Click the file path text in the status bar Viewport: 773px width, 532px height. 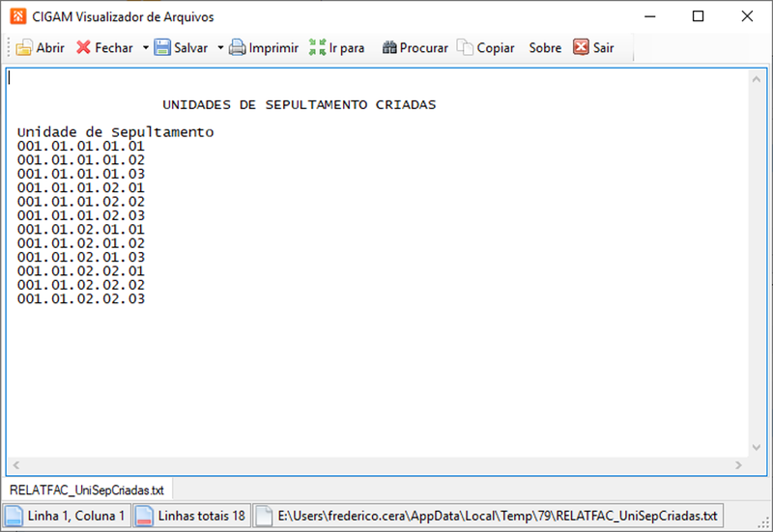498,516
